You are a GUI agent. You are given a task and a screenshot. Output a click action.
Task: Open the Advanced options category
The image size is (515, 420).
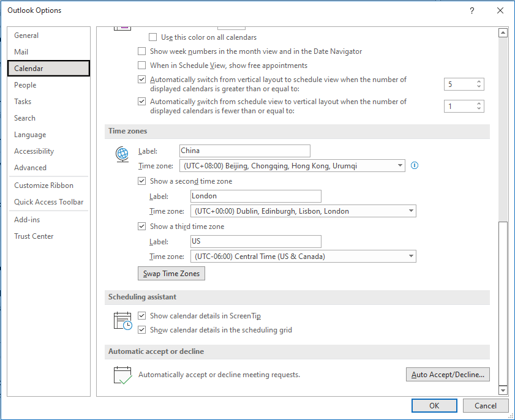(x=30, y=168)
